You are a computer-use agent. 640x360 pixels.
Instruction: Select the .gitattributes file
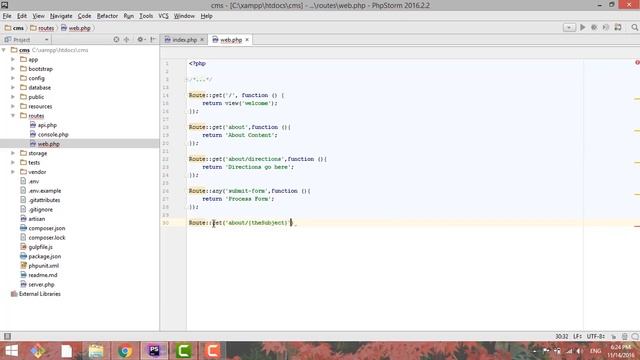point(40,200)
